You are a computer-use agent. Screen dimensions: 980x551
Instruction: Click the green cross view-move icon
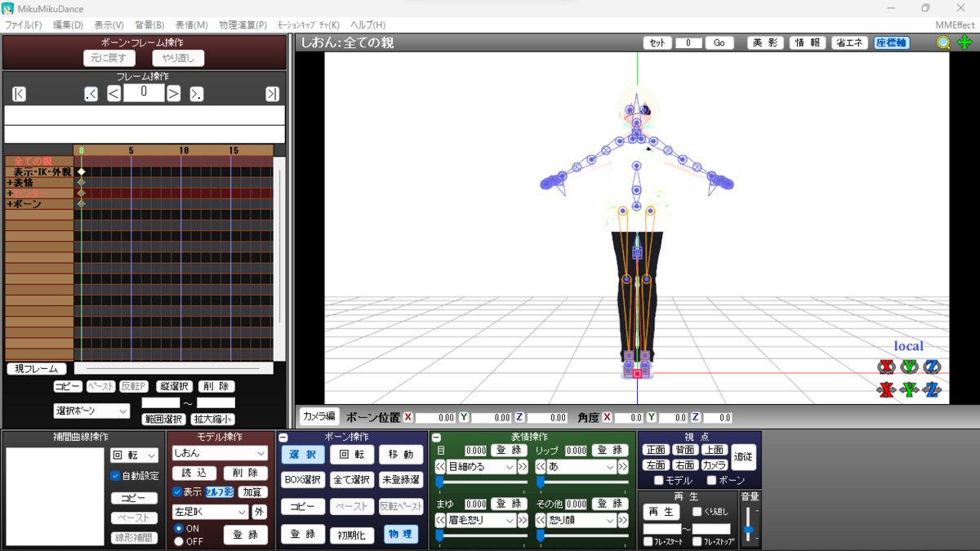click(x=964, y=42)
